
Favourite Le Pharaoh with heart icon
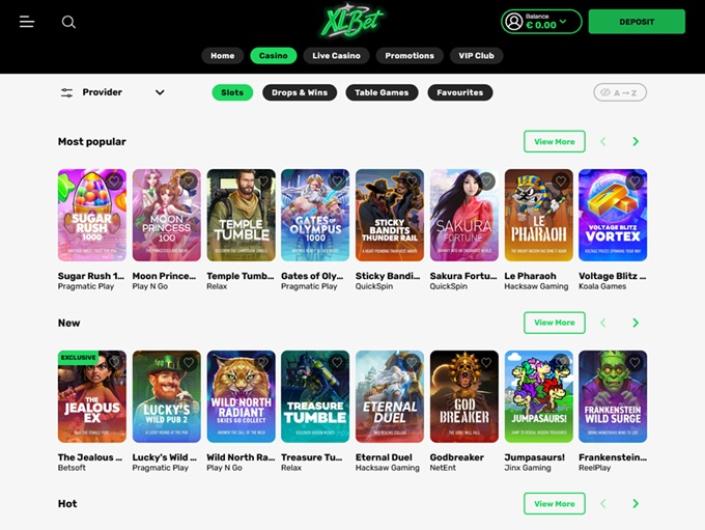(561, 181)
